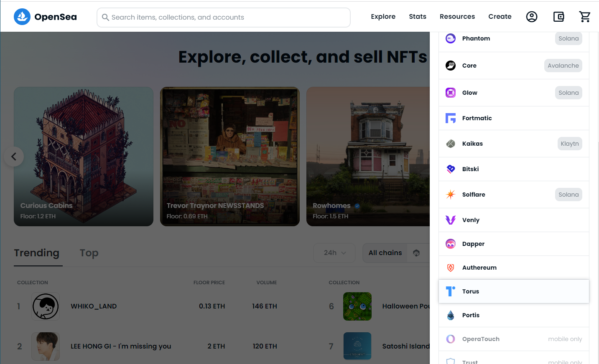Click the Klaytn tag beside Kaikas

570,144
